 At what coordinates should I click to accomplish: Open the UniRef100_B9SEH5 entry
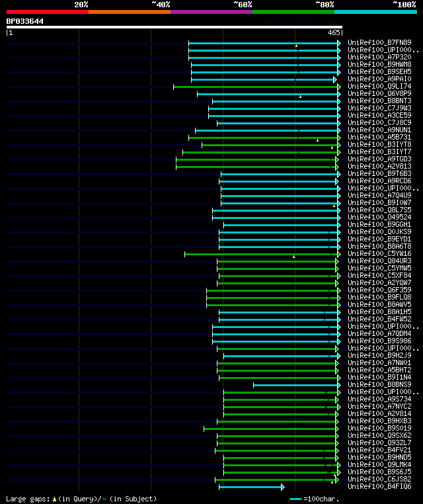(x=379, y=71)
